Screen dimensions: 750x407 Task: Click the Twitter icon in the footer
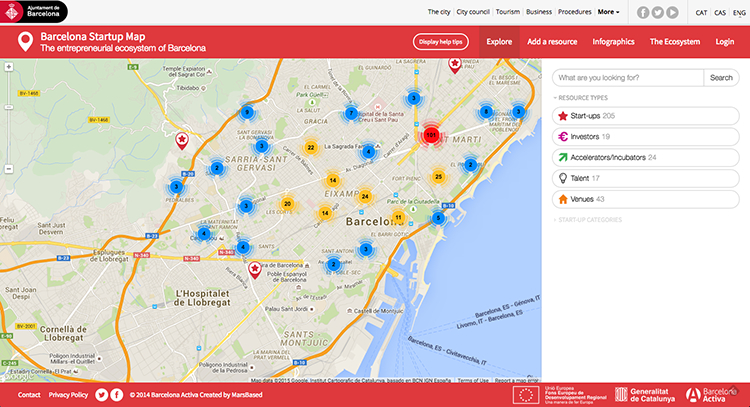101,395
